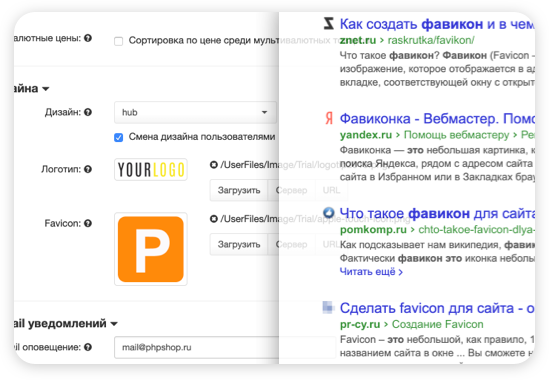549x380 pixels.
Task: Click Создание Favicon breadcrumb link
Action: [437, 324]
